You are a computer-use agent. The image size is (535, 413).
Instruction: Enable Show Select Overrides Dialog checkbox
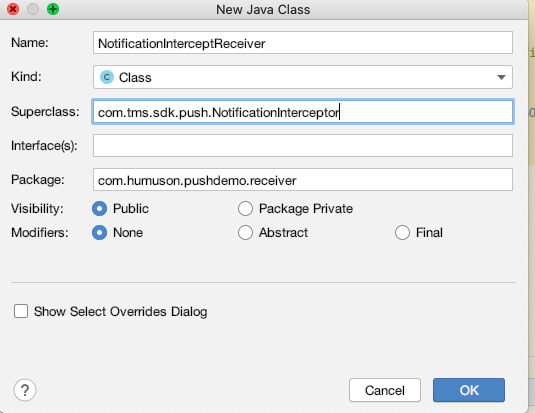coord(21,311)
